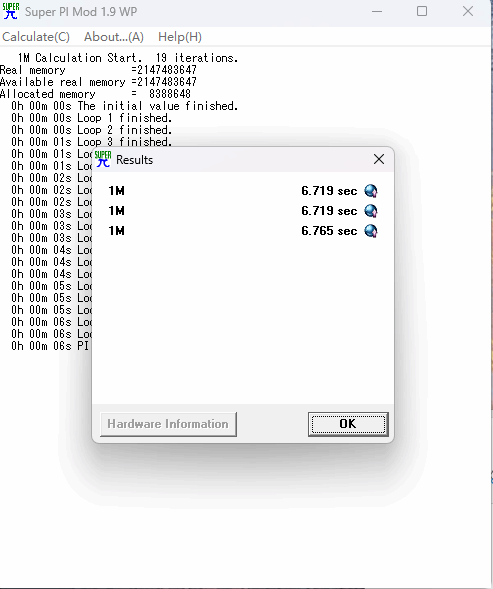This screenshot has height=589, width=493.
Task: Click the 'Loop 1 finished.' log line
Action: tap(91, 118)
